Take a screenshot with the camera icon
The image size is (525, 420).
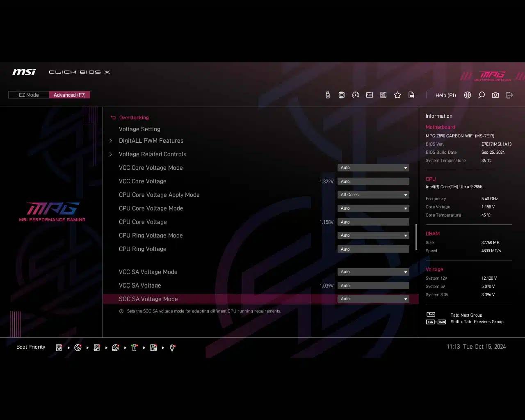point(495,95)
